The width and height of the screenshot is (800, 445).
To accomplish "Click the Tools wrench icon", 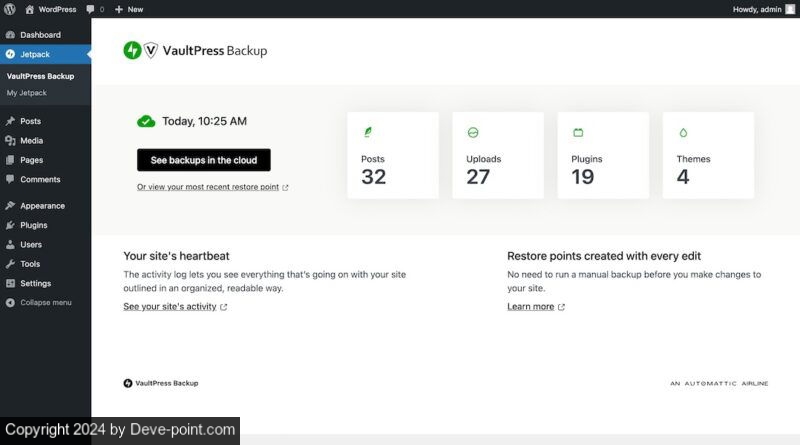I will click(x=10, y=264).
